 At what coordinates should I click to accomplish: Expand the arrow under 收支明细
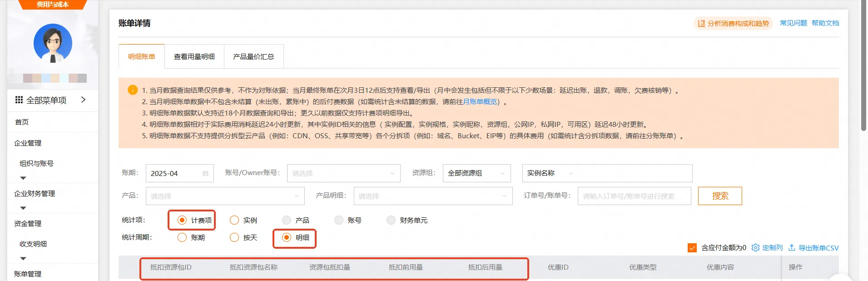[x=23, y=258]
